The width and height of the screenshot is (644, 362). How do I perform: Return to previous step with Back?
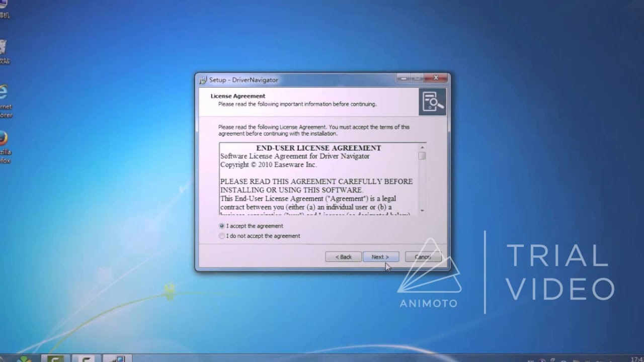point(343,257)
